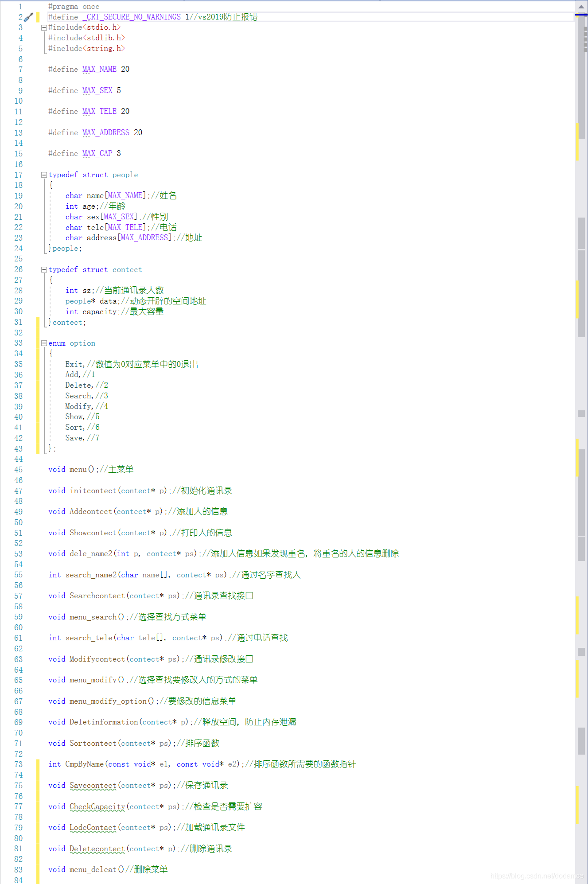
Task: Click '#pragma once' on line 1
Action: (x=74, y=7)
